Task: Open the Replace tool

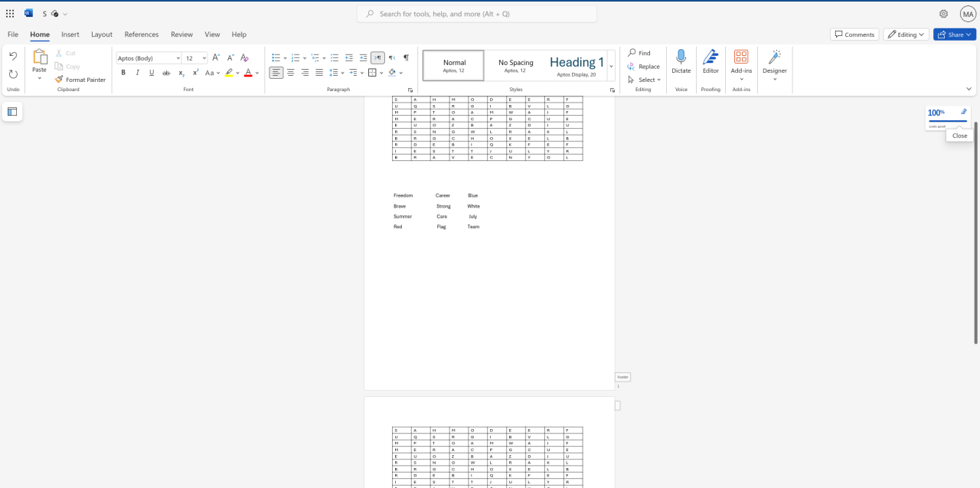Action: (644, 67)
